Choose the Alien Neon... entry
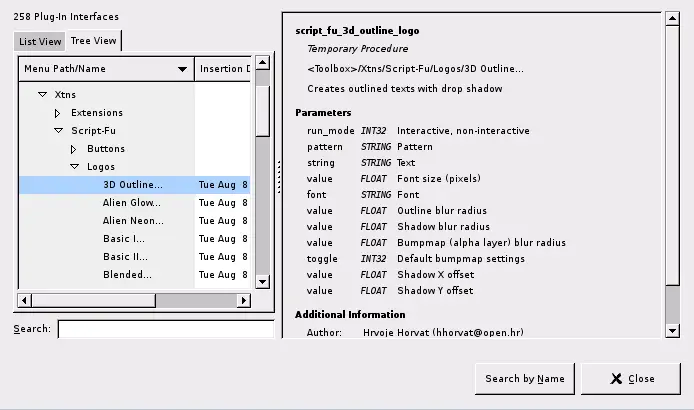Screen dimensions: 694x410 (x=132, y=221)
